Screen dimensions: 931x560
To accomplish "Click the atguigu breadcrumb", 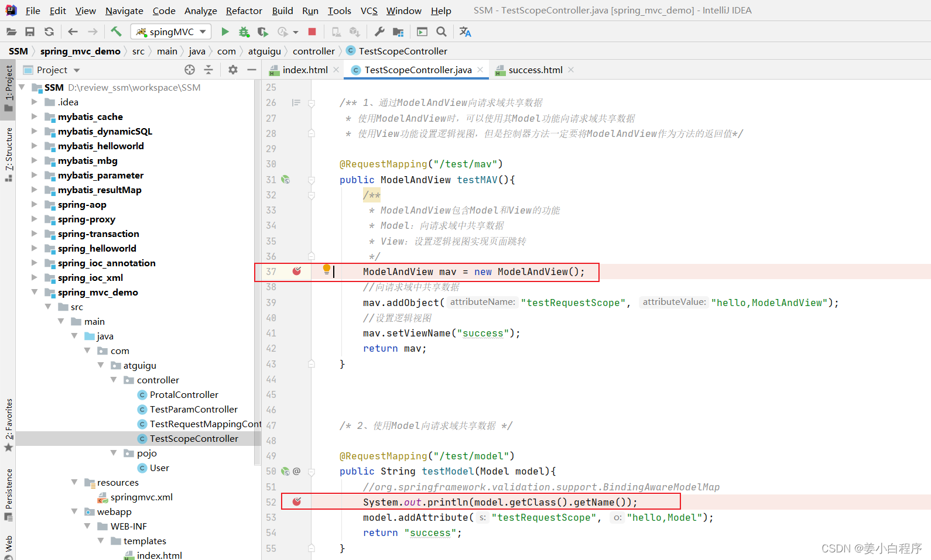I will (265, 51).
